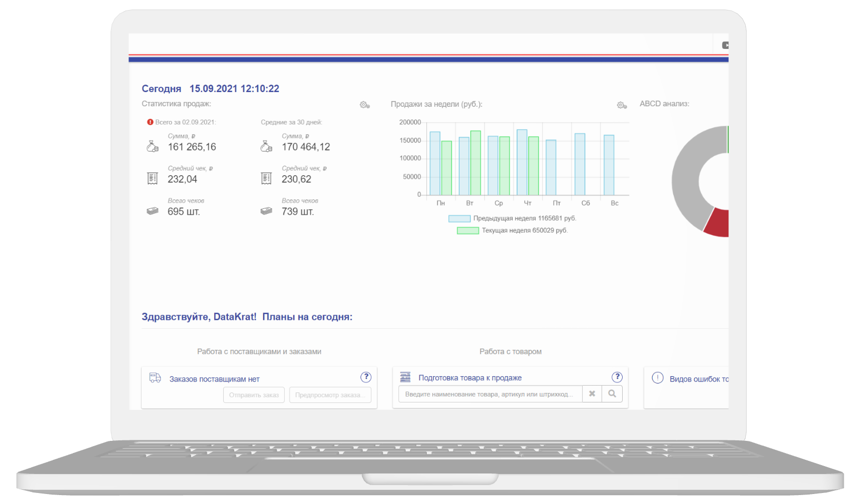The height and width of the screenshot is (504, 859).
Task: Toggle Предыдущая неделя legend swatch
Action: 460,218
